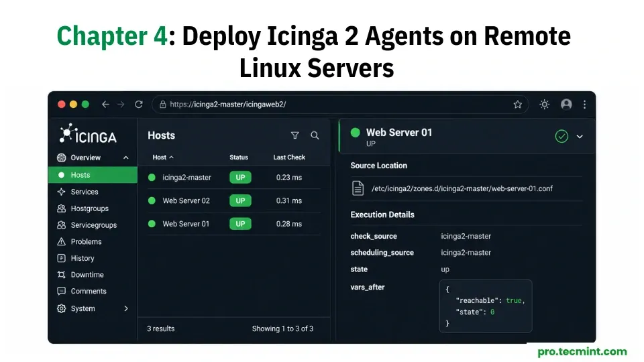Click the Comments speech bubble icon
Image resolution: width=644 pixels, height=362 pixels.
pyautogui.click(x=61, y=291)
